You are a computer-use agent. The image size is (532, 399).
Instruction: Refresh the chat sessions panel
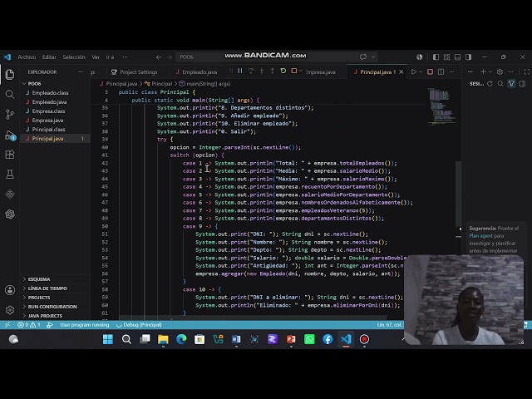pos(490,83)
